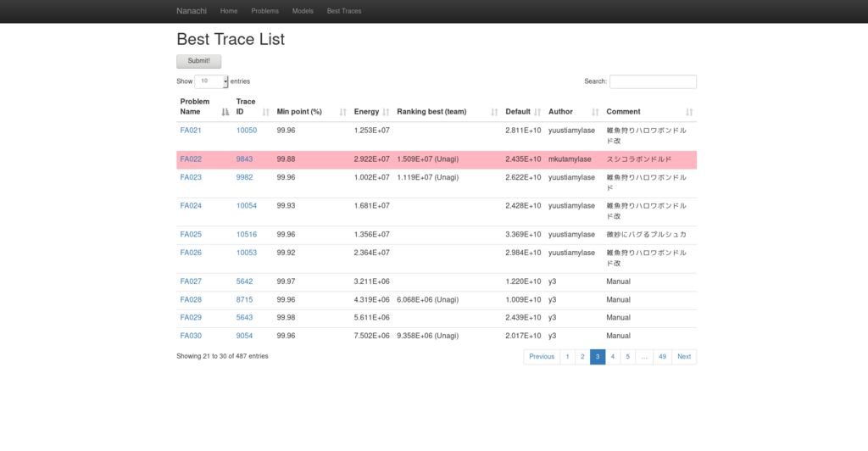This screenshot has width=868, height=451.
Task: Open trace 9982
Action: [244, 178]
